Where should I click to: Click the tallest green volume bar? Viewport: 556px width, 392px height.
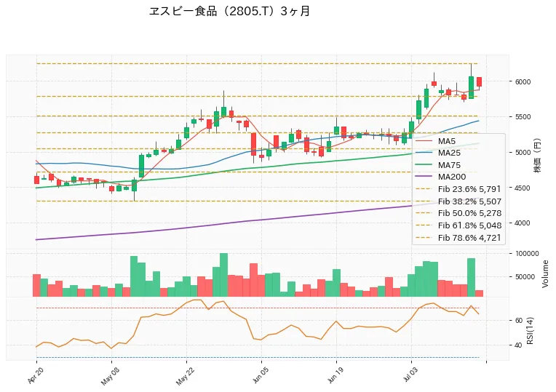pos(223,275)
